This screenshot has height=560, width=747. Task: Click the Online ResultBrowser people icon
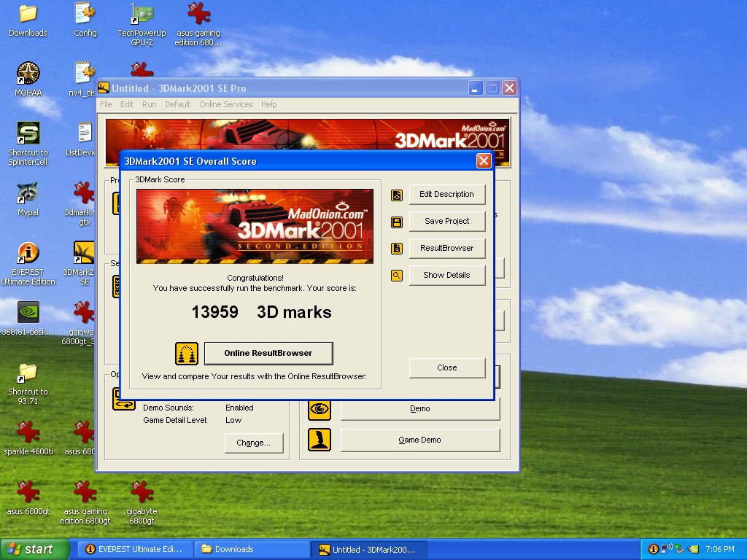click(186, 354)
